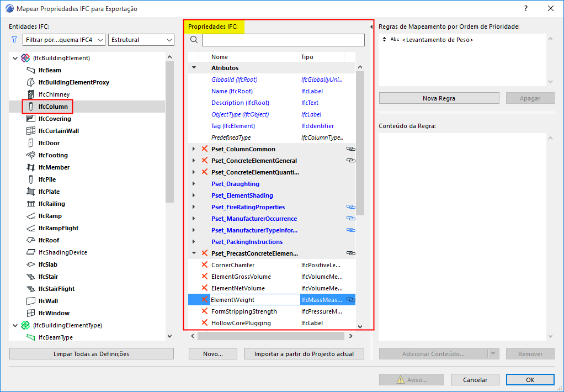Click the IfcStair icon
564x392 pixels.
31,277
